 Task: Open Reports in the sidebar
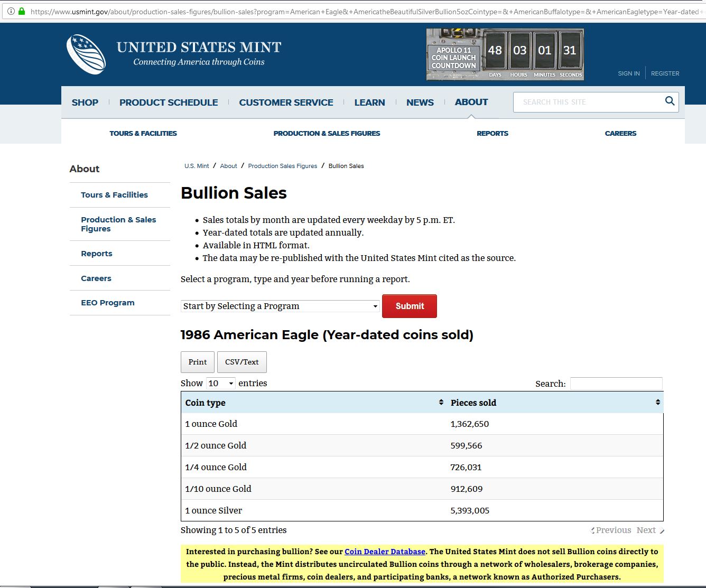pyautogui.click(x=97, y=254)
